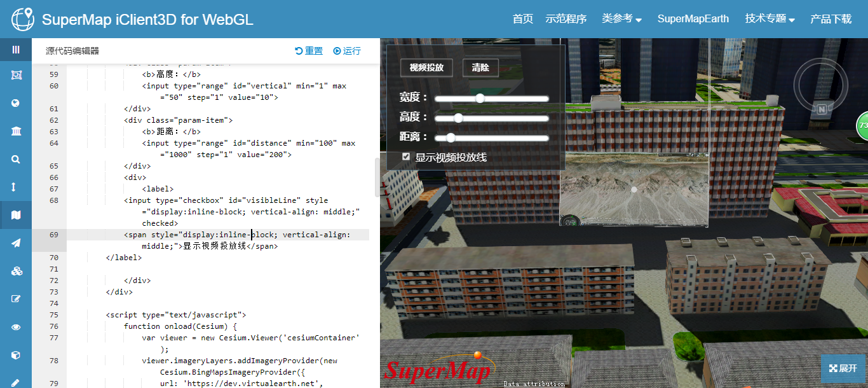Click line number 69 in the gutter

tap(54, 235)
